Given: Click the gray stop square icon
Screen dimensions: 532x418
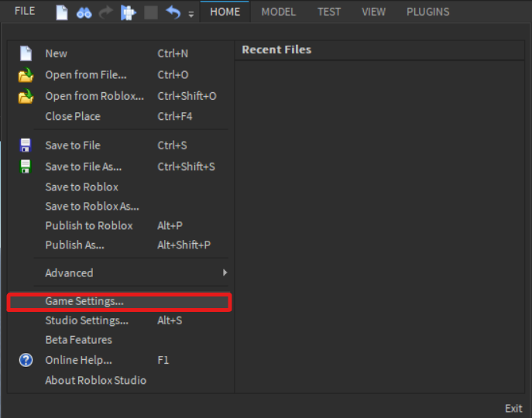Looking at the screenshot, I should pyautogui.click(x=151, y=13).
